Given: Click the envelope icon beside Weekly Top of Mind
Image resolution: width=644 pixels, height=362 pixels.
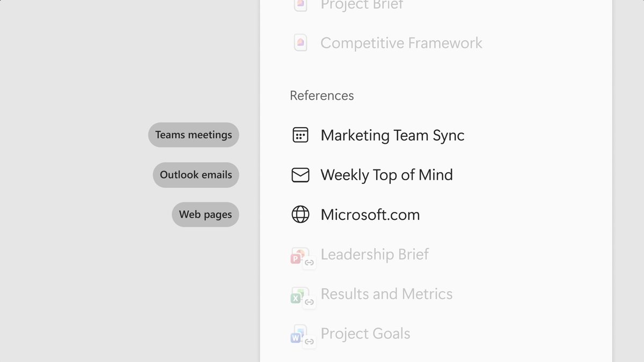Looking at the screenshot, I should 300,175.
